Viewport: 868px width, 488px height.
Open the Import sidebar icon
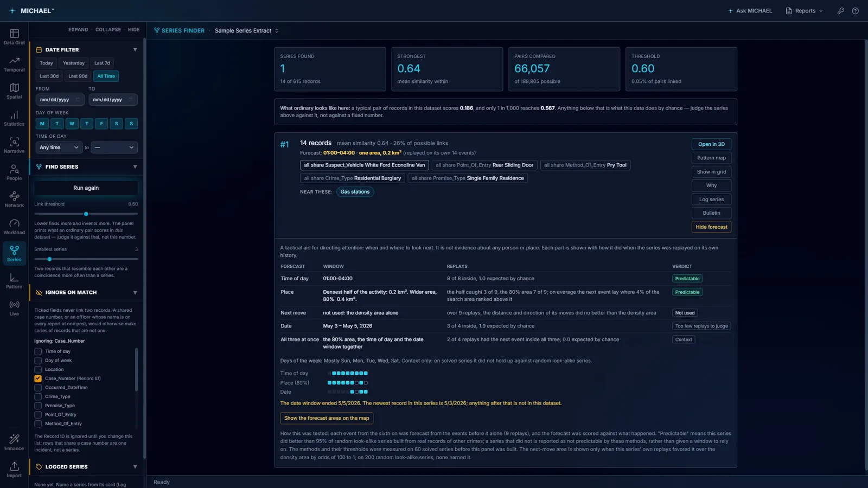[14, 469]
